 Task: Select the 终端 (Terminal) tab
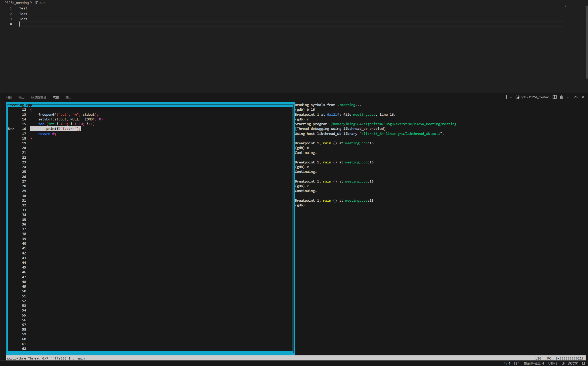[56, 97]
